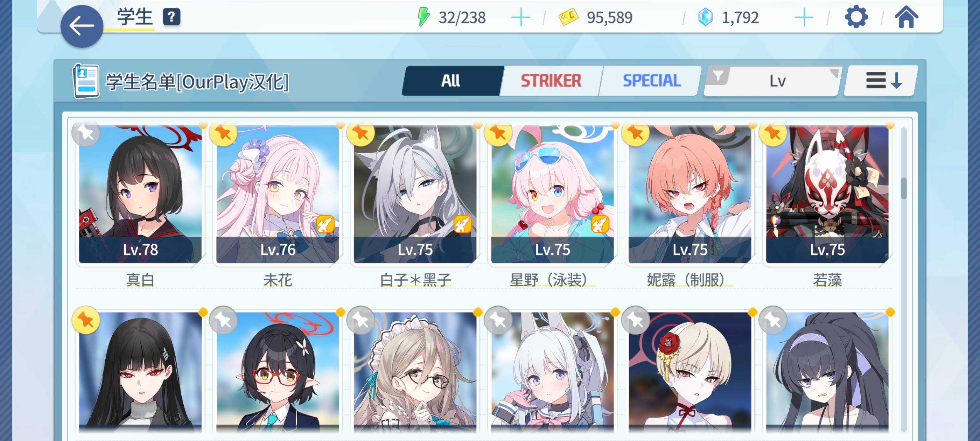Open student 白子＊黑子's card
980x441 pixels.
pos(415,194)
